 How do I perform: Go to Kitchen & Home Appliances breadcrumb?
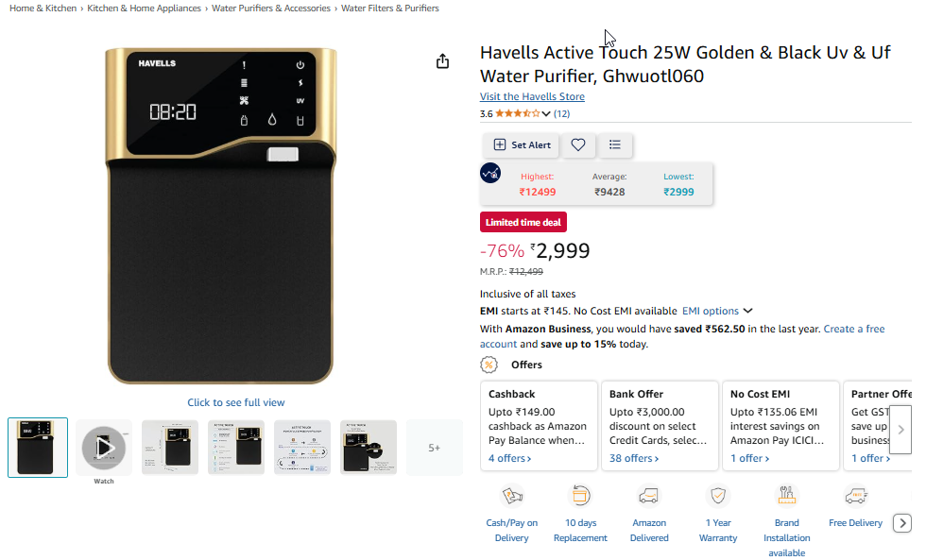pos(144,8)
